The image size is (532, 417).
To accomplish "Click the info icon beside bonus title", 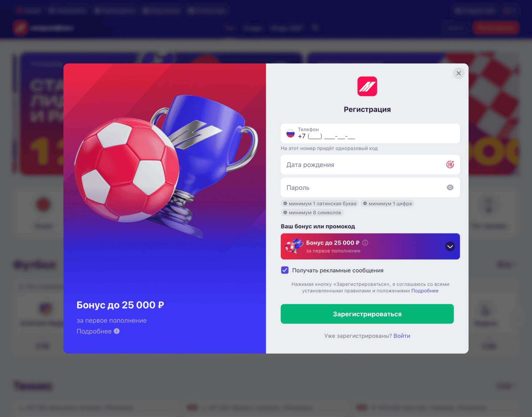I will (365, 243).
